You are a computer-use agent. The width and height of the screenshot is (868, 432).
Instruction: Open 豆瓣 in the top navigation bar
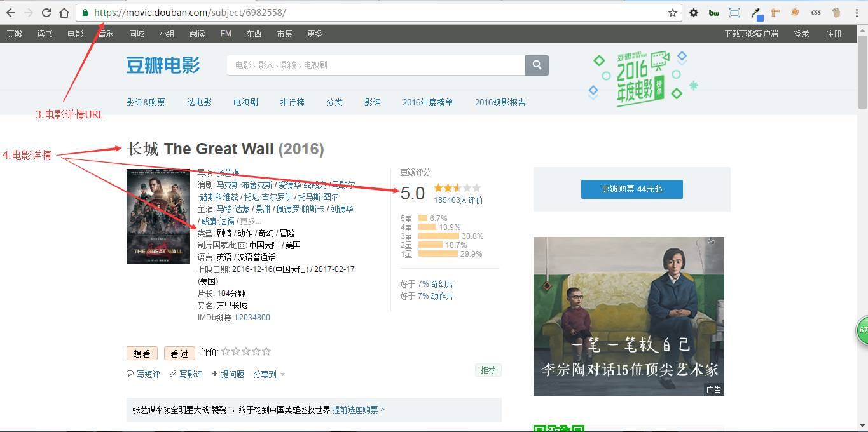tap(14, 34)
